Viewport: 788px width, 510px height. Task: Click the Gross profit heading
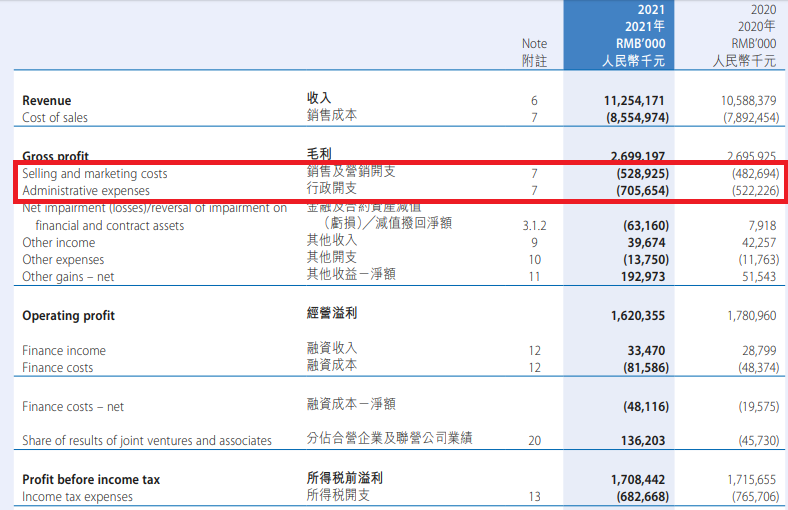55,156
